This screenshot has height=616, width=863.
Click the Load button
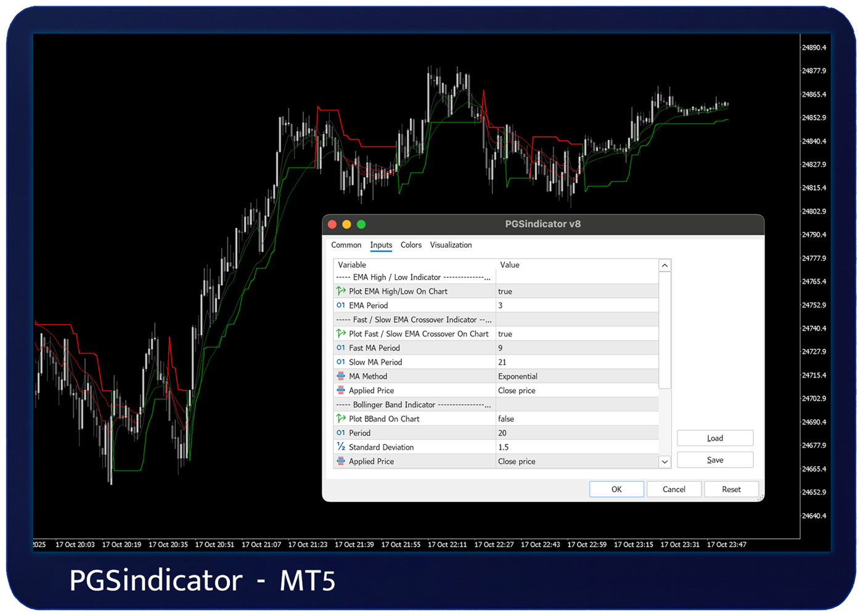pyautogui.click(x=715, y=438)
